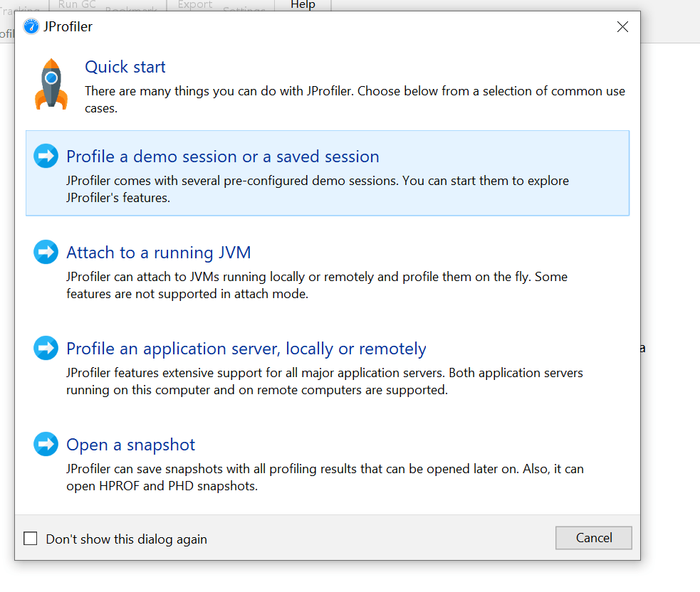
Task: Click arrow icon beside Attach to a running JVM
Action: [x=46, y=253]
